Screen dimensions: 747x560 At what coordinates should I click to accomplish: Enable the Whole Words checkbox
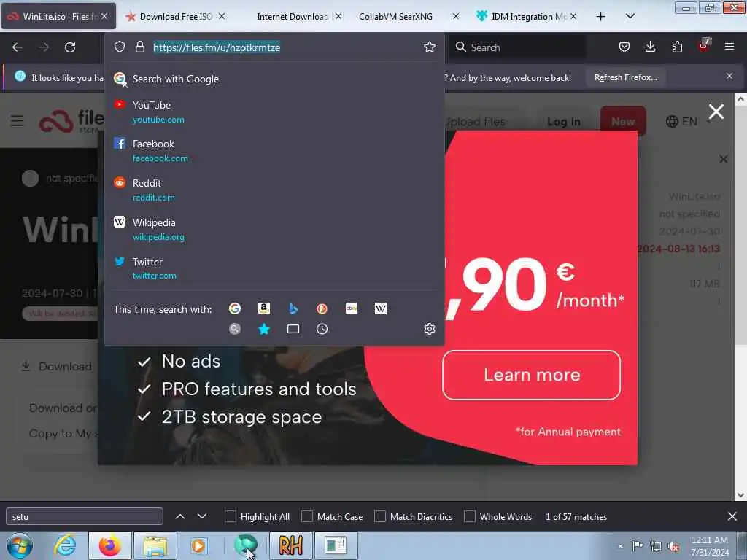pyautogui.click(x=470, y=516)
